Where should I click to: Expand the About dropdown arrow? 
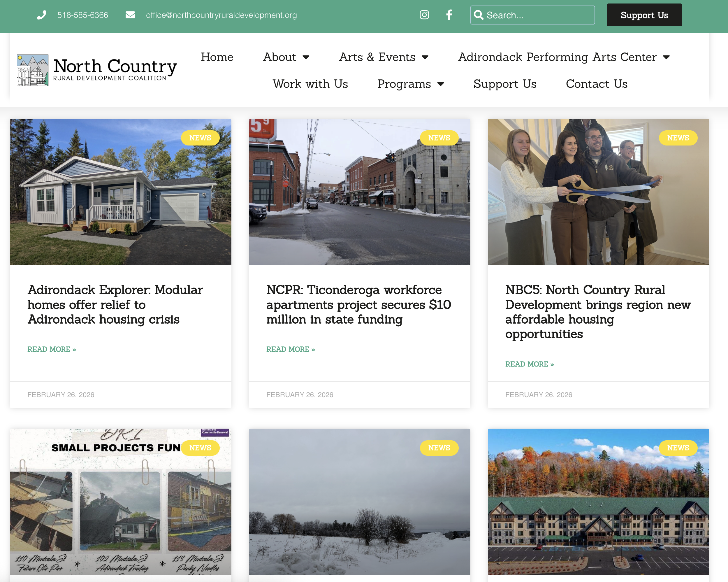point(306,57)
